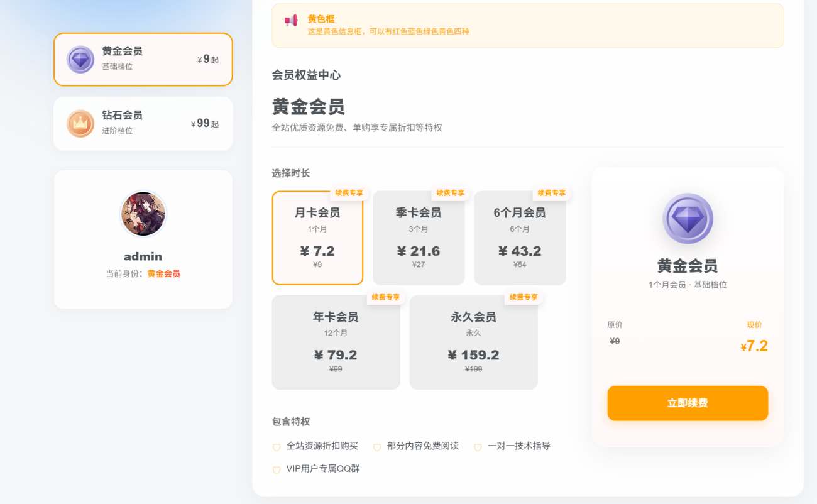Pick the 永久会员 lifetime plan
Viewport: 817px width, 504px height.
click(x=473, y=343)
